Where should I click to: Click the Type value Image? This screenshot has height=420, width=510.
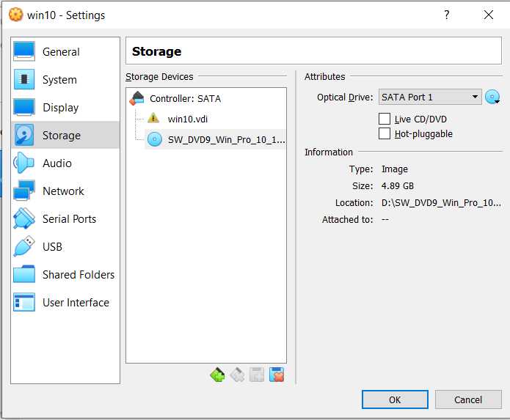(x=395, y=169)
